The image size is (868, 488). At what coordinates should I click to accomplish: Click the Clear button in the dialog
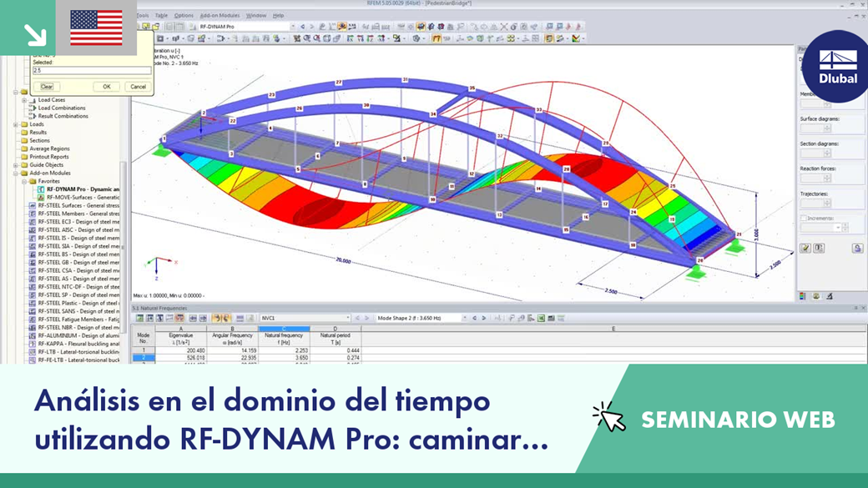47,86
